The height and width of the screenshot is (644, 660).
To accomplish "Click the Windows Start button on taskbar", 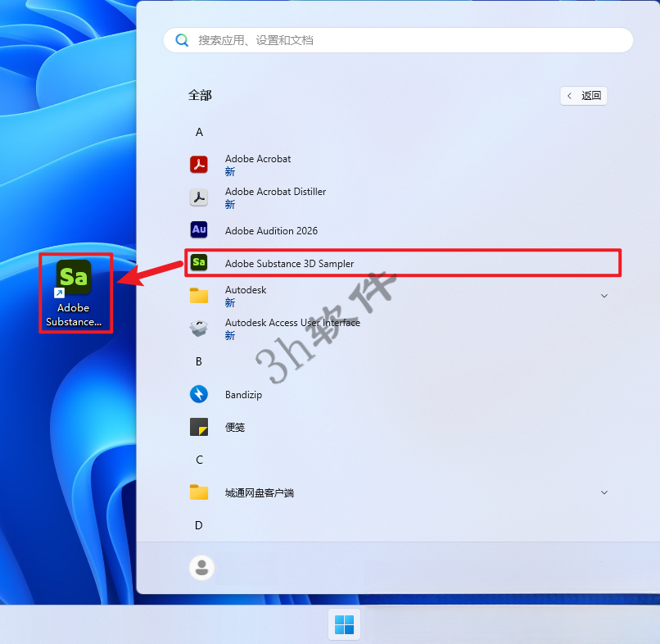I will pos(344,624).
